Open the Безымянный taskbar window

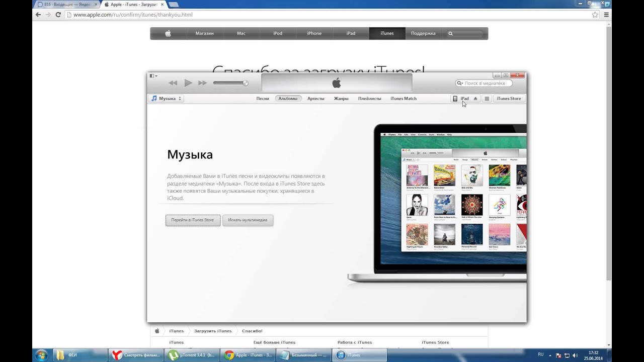pyautogui.click(x=304, y=355)
